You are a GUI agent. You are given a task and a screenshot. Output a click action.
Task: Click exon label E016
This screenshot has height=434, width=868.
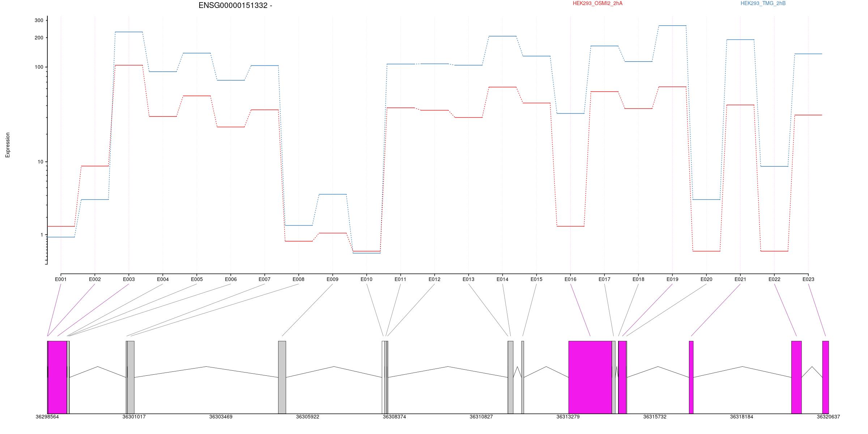[570, 279]
